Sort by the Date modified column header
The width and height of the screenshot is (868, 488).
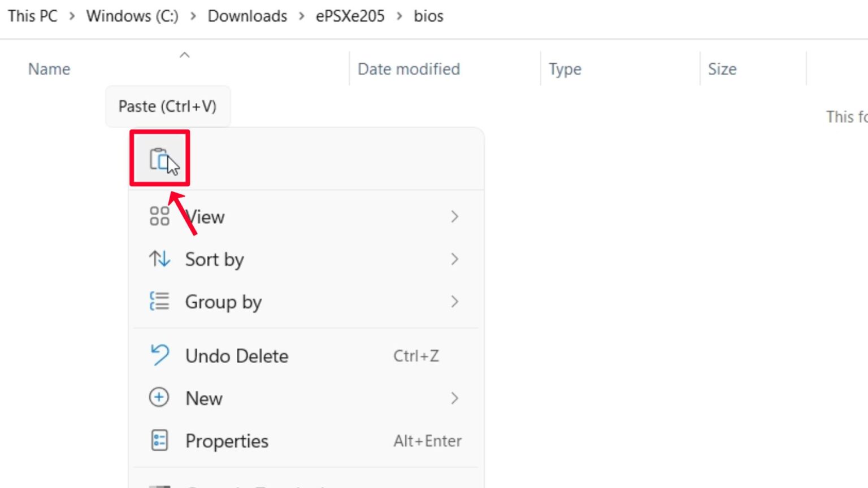(x=409, y=69)
